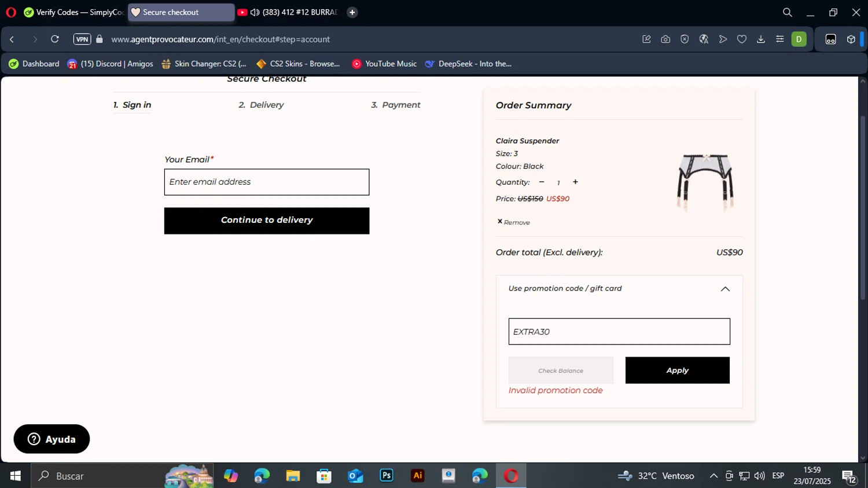Screen dimensions: 868x488
Task: Switch to YouTube BURRAD tab
Action: click(288, 12)
